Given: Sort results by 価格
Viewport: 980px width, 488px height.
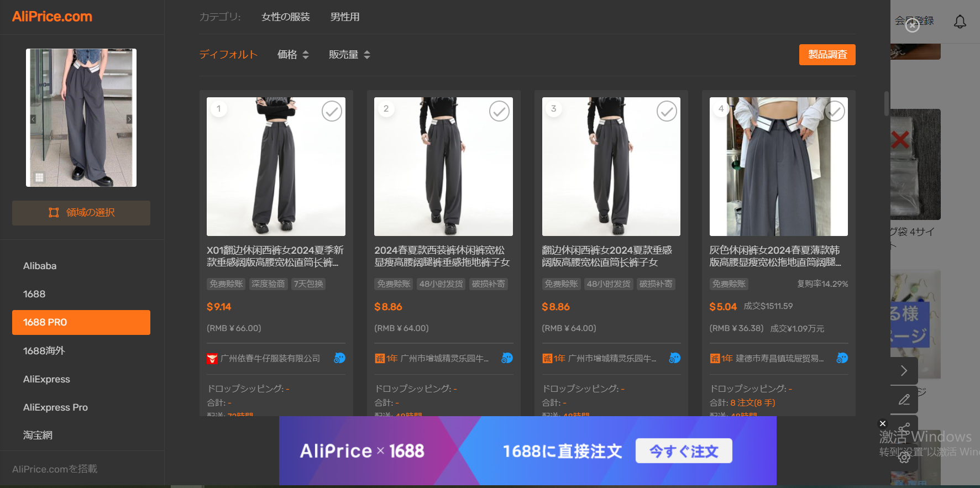Looking at the screenshot, I should pyautogui.click(x=293, y=55).
